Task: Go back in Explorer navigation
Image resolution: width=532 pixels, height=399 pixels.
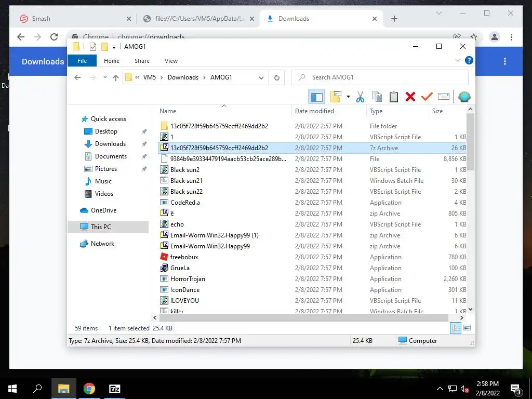Action: coord(77,78)
